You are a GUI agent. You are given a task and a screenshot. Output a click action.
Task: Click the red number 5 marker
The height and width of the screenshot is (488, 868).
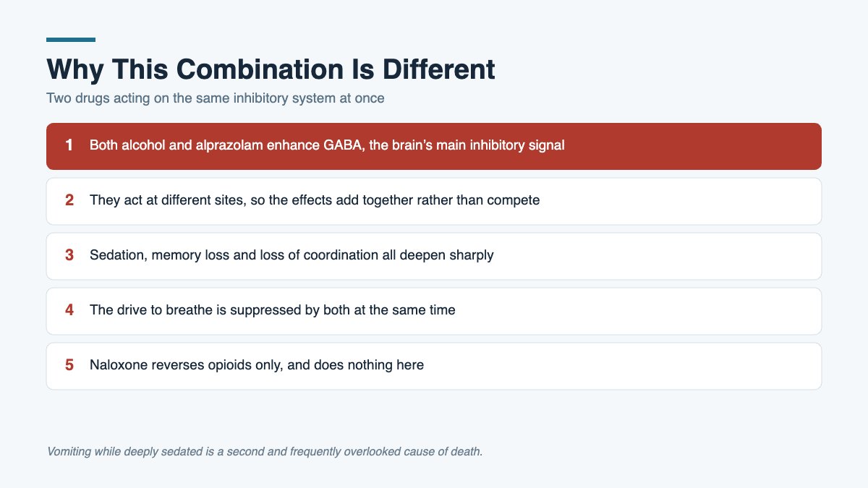(69, 365)
